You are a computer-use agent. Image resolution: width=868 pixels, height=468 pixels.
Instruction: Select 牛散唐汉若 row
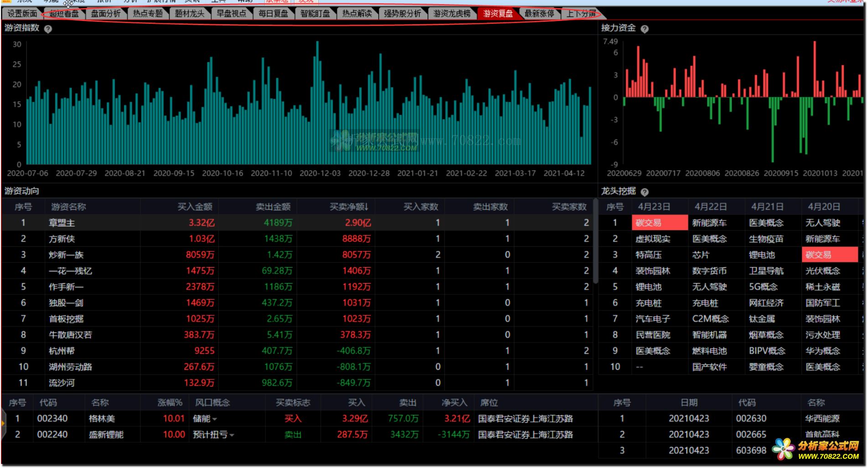297,335
